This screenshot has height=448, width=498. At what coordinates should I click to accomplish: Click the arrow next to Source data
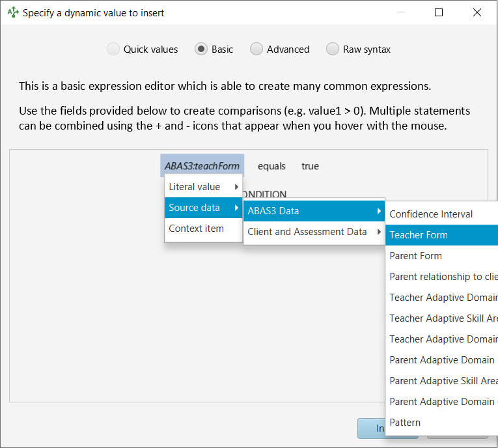click(x=236, y=208)
